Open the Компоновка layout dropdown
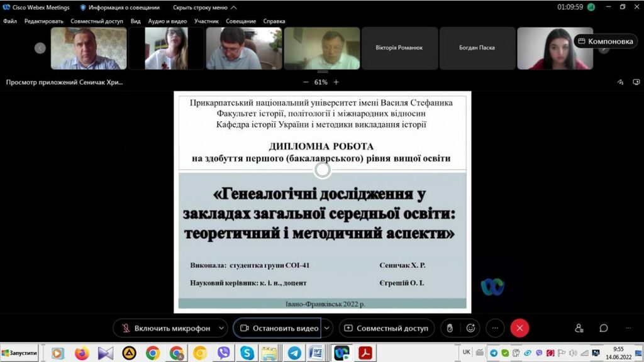644x362 pixels. click(605, 41)
